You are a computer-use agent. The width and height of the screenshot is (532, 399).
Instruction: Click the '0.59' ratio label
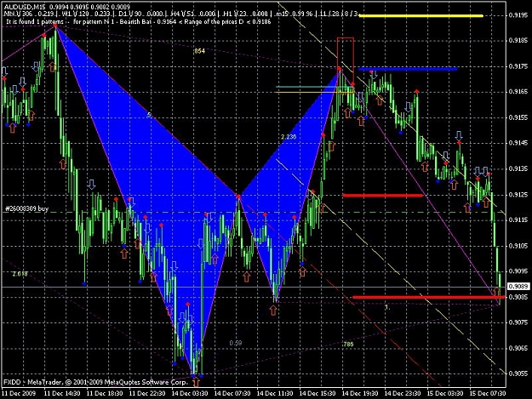tap(236, 343)
